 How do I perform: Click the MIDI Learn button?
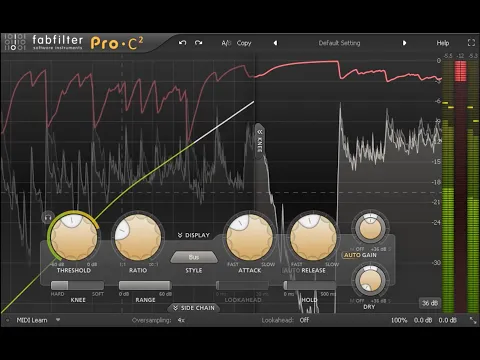(32, 320)
